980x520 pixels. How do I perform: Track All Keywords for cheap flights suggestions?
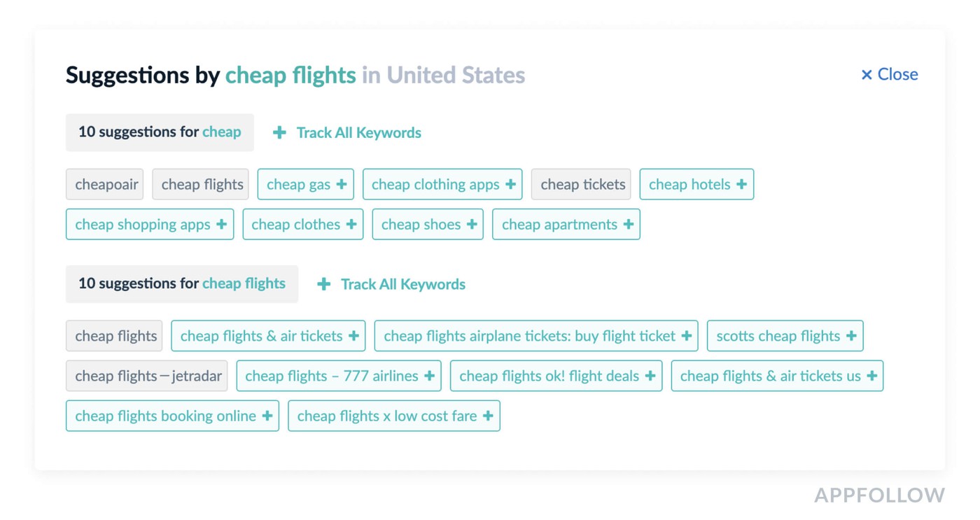391,284
